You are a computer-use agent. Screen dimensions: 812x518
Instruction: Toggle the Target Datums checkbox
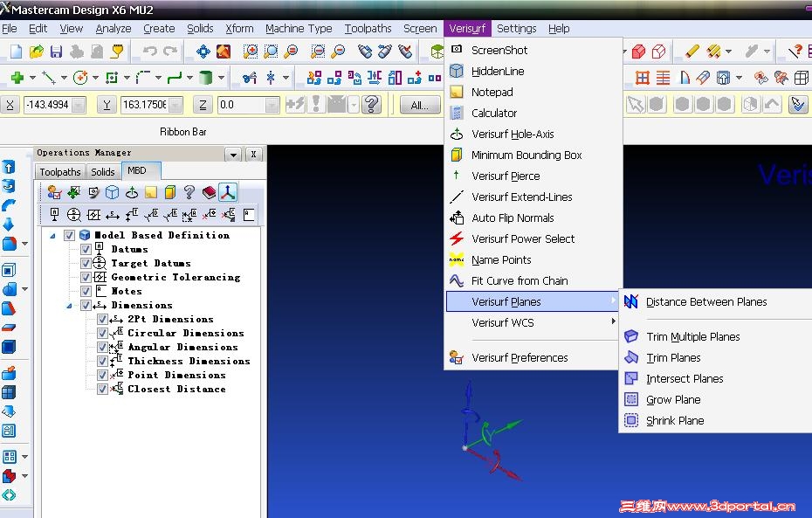coord(86,263)
